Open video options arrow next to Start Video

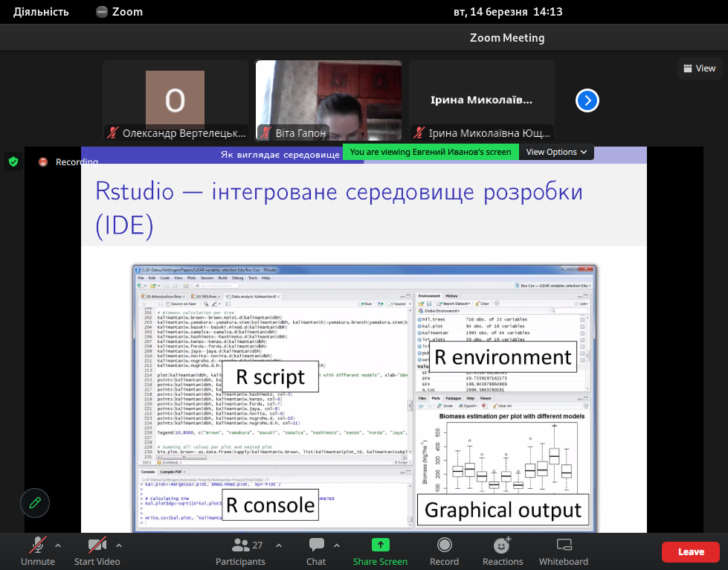[x=119, y=545]
